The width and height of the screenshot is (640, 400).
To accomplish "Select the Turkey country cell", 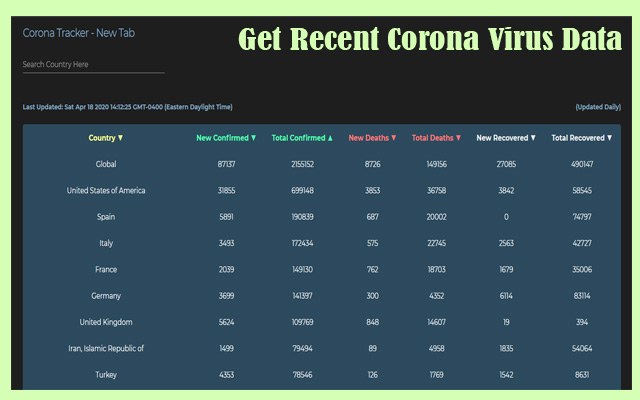I will (x=106, y=375).
